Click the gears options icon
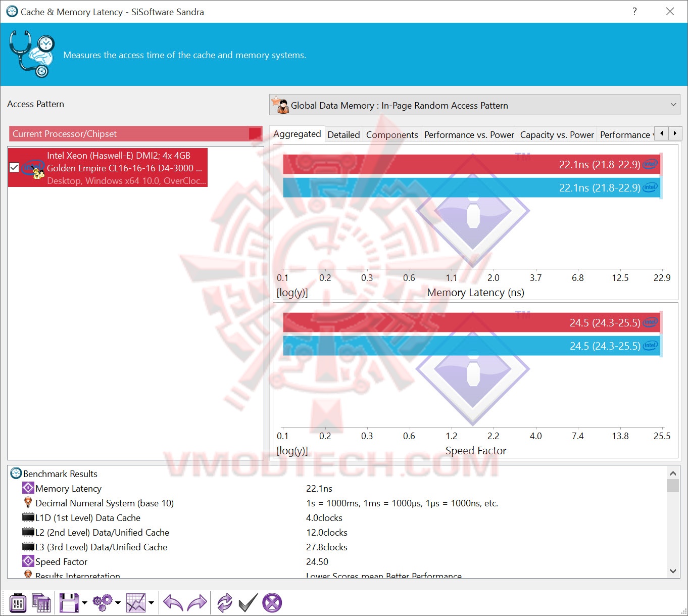The width and height of the screenshot is (688, 616). [103, 603]
